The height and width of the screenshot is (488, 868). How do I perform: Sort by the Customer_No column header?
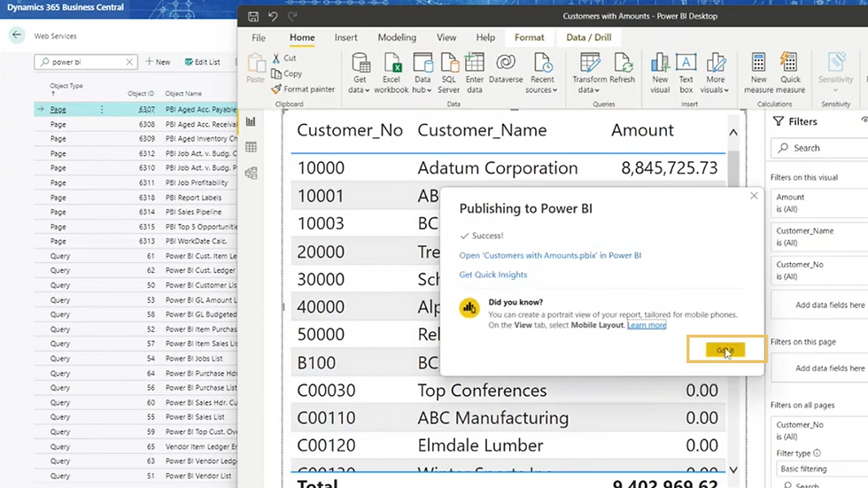tap(350, 130)
